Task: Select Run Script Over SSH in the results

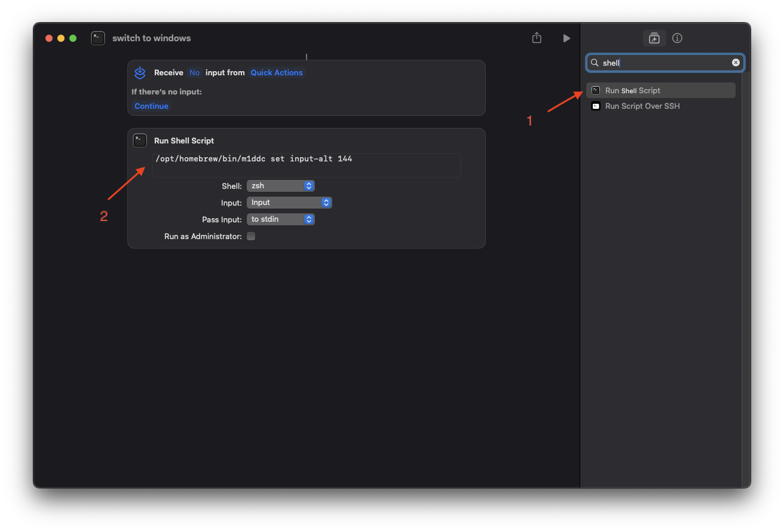Action: tap(642, 106)
